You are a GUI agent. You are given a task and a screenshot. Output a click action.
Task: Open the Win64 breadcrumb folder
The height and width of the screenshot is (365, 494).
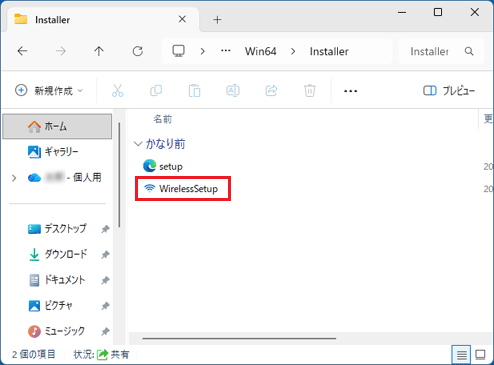pyautogui.click(x=260, y=51)
